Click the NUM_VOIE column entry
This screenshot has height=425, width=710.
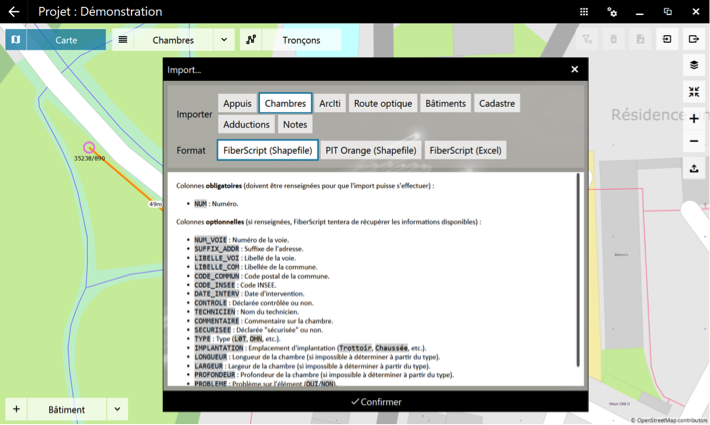click(241, 240)
